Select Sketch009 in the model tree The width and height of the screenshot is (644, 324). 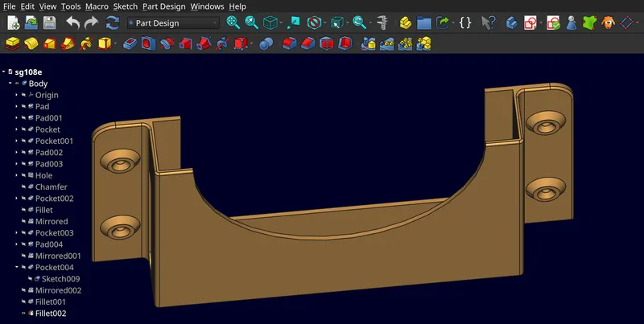(x=60, y=279)
